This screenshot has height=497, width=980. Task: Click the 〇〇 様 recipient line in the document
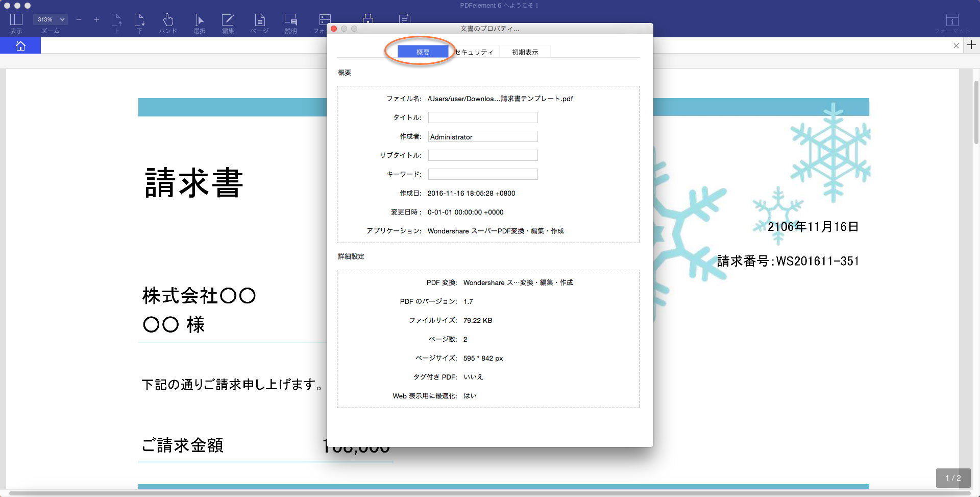[x=174, y=324]
